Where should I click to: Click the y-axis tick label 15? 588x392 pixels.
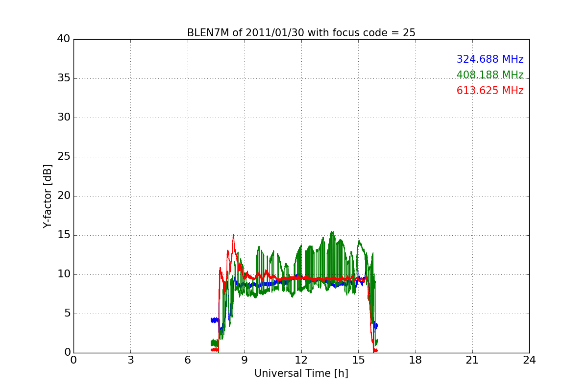click(x=64, y=235)
